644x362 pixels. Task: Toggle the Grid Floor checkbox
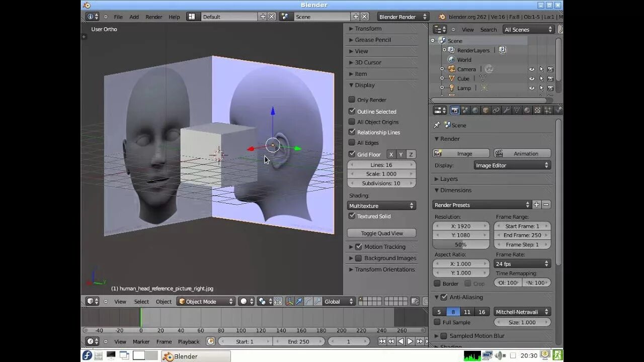pyautogui.click(x=352, y=154)
